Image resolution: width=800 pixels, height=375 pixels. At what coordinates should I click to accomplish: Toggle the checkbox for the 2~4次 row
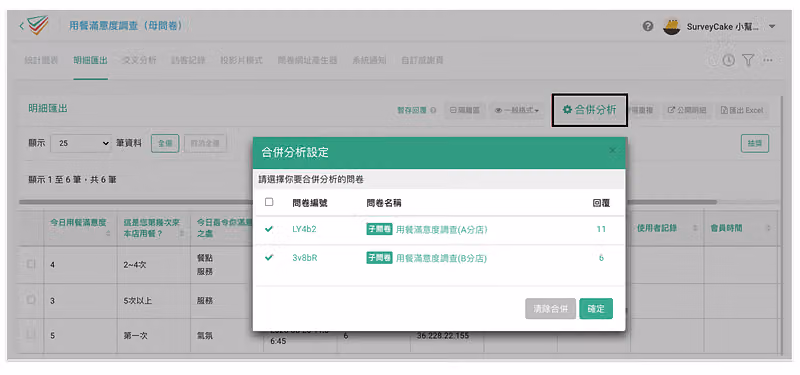31,265
